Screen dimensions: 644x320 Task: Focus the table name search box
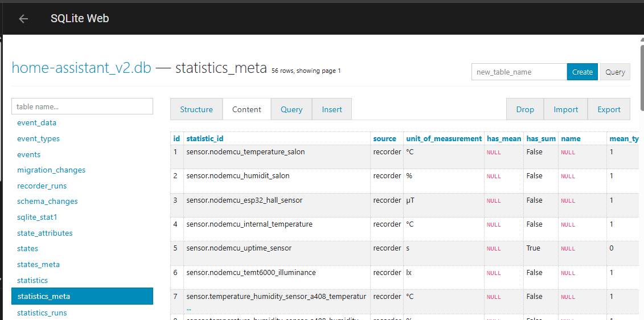[82, 106]
